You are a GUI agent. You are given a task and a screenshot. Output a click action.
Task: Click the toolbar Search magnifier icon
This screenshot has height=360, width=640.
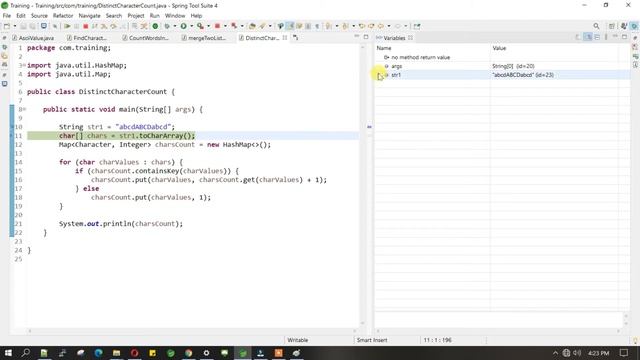[596, 26]
